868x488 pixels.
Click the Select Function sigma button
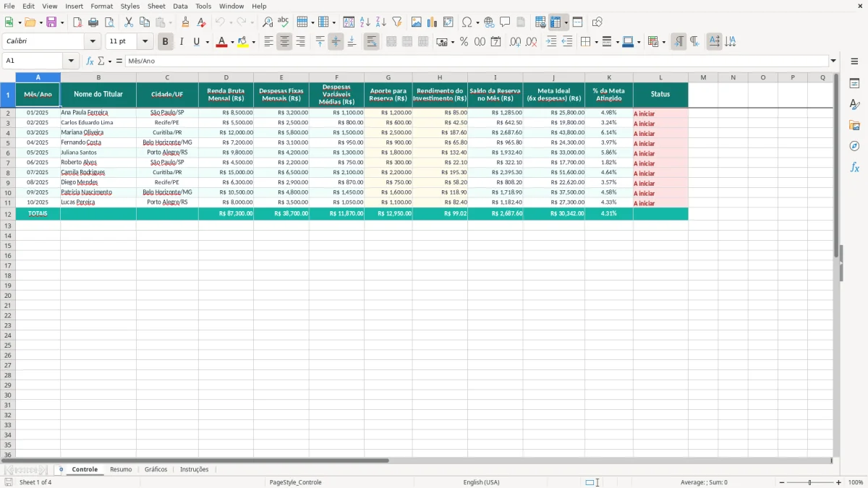(x=101, y=61)
